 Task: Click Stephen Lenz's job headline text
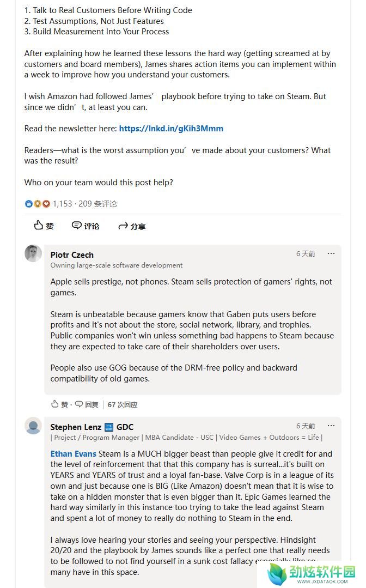[x=187, y=438]
